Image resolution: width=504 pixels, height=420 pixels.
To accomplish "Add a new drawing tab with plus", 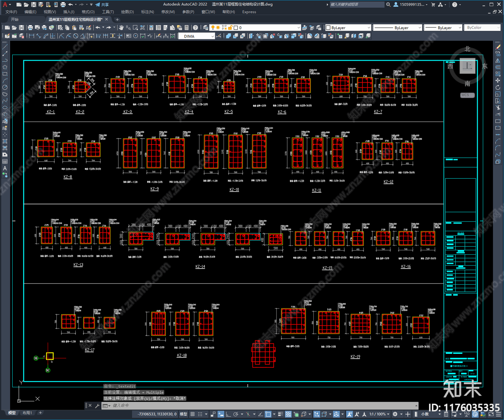I will click(x=117, y=20).
